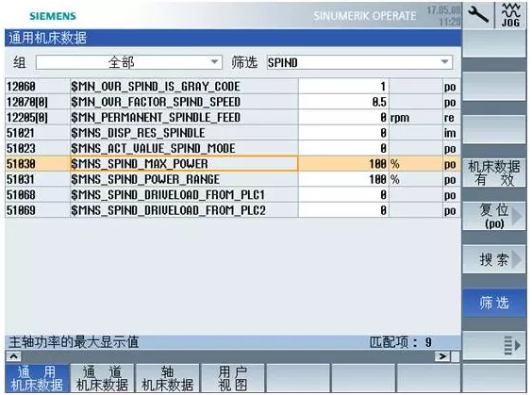Open the 组 group dropdown
Image resolution: width=532 pixels, height=395 pixels.
[x=129, y=62]
